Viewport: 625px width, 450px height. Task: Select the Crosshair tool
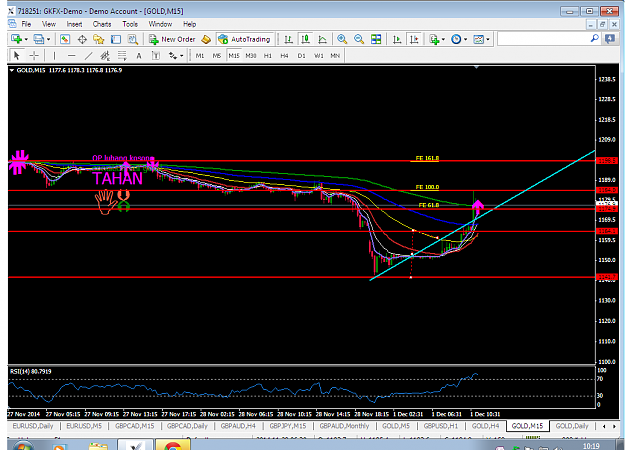point(34,55)
